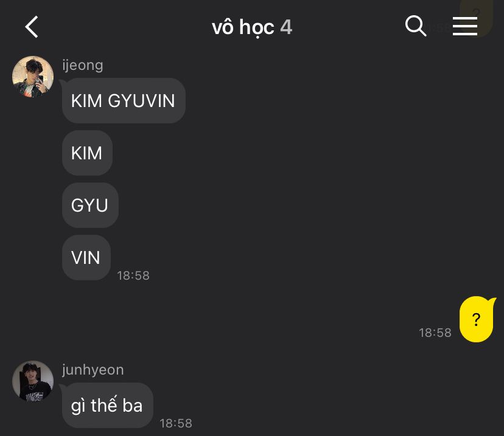The width and height of the screenshot is (504, 436).
Task: Select the KIM GYUVIN message bubble
Action: [x=124, y=100]
